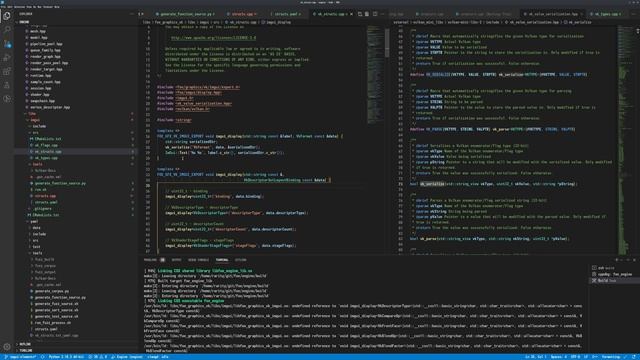The width and height of the screenshot is (640, 360).
Task: Click the Problems count badge in panel
Action: coord(162,260)
